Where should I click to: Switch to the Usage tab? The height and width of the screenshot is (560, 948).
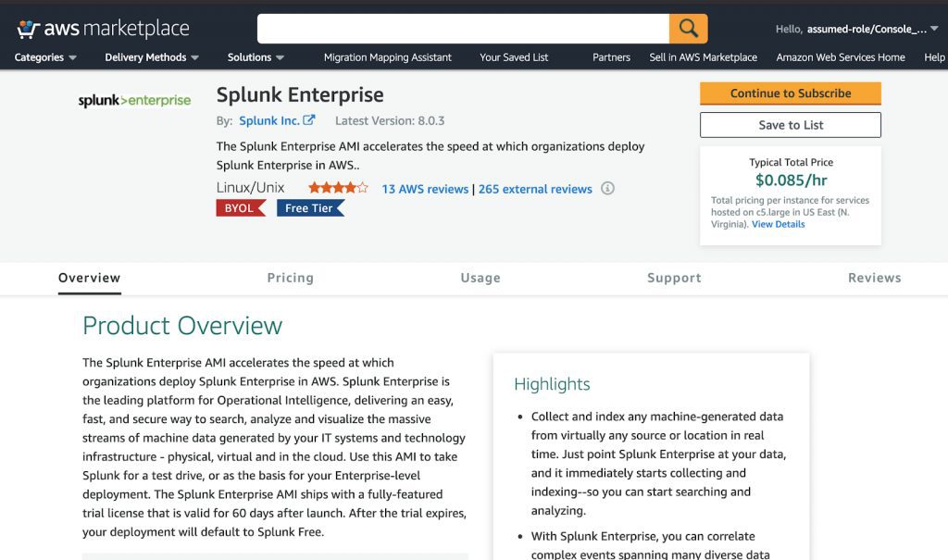click(x=480, y=278)
